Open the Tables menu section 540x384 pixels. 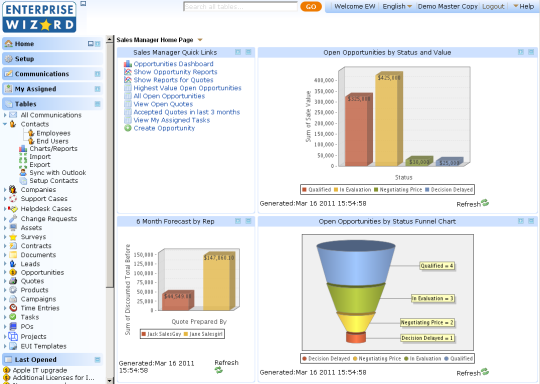(x=52, y=104)
